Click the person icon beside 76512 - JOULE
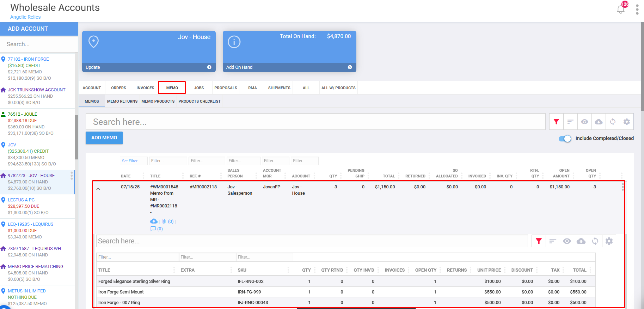 click(3, 114)
